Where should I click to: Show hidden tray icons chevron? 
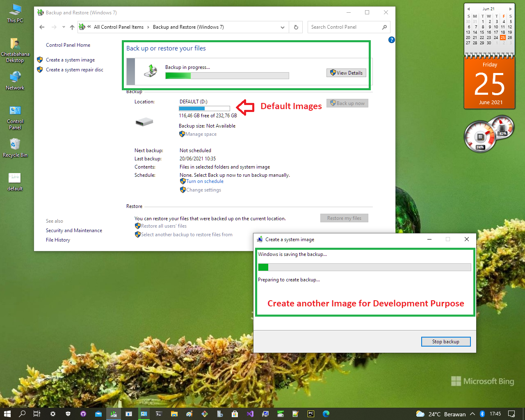[472, 414]
